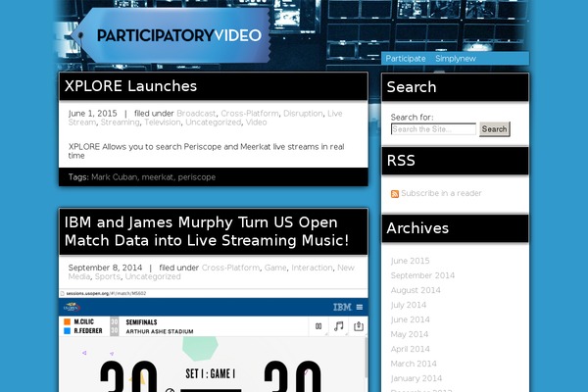The width and height of the screenshot is (588, 392).
Task: Click the Television category link
Action: pos(163,122)
